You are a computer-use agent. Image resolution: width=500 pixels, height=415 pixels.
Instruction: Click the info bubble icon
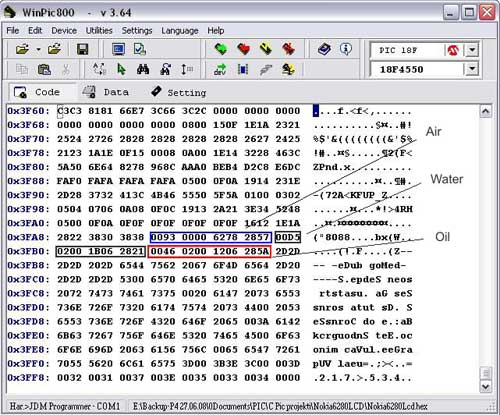[x=346, y=49]
